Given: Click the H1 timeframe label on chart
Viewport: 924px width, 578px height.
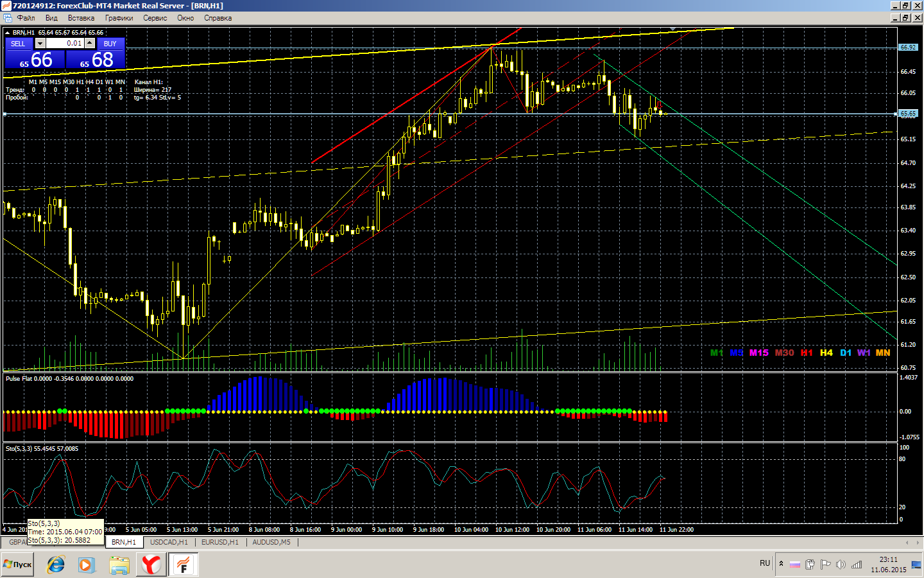Looking at the screenshot, I should click(x=807, y=353).
